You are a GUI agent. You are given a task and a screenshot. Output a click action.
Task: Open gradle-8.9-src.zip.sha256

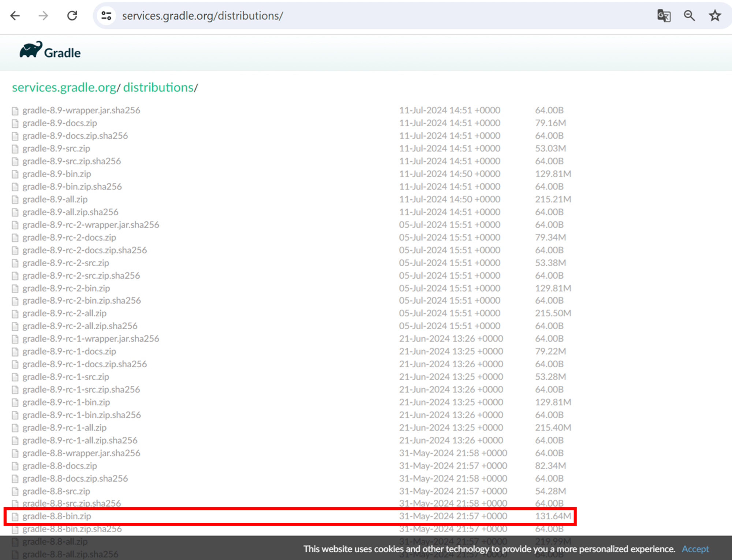(71, 161)
